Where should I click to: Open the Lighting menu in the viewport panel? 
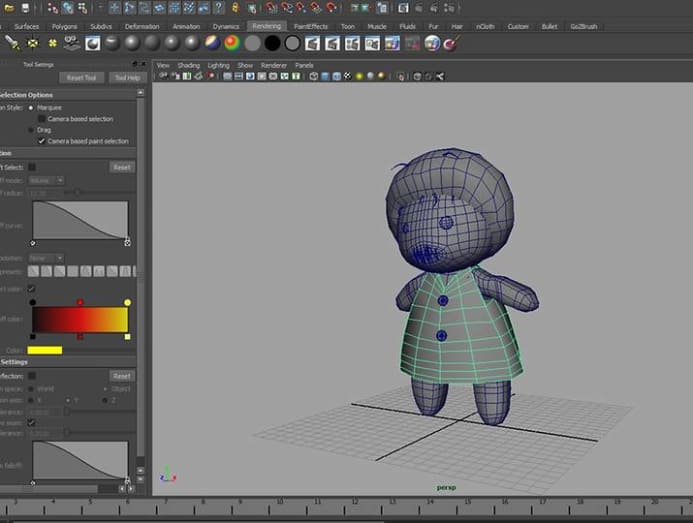tap(218, 65)
